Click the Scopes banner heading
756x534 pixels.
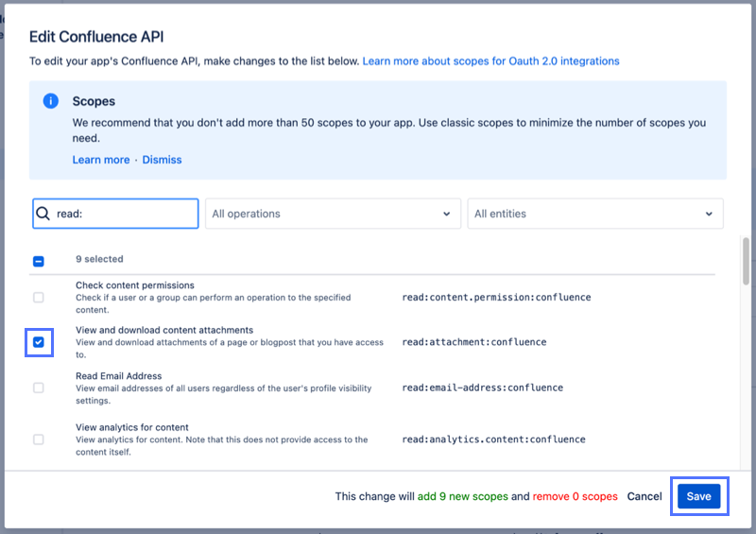click(x=94, y=101)
